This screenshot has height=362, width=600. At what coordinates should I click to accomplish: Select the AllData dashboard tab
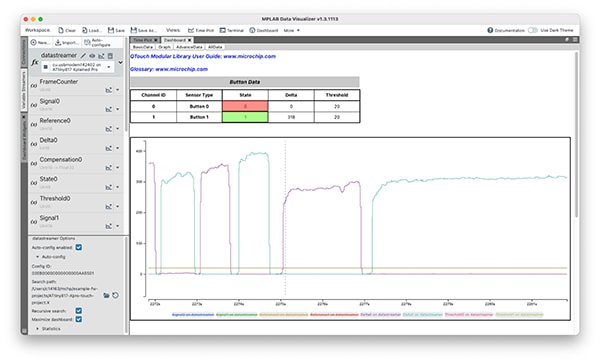click(x=215, y=47)
